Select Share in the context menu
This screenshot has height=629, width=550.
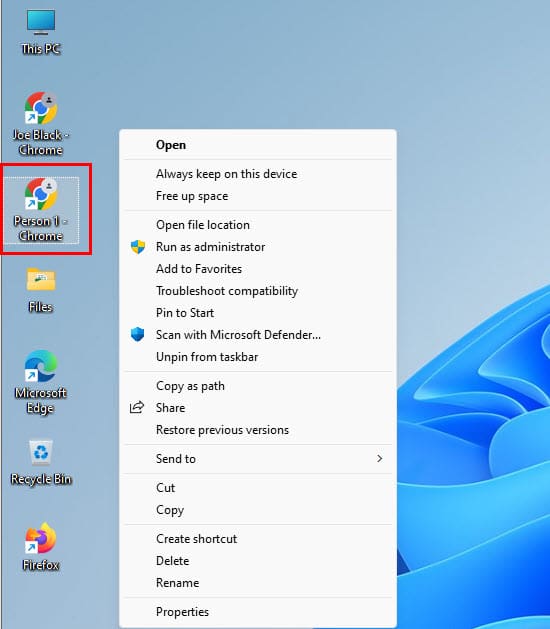(x=258, y=408)
